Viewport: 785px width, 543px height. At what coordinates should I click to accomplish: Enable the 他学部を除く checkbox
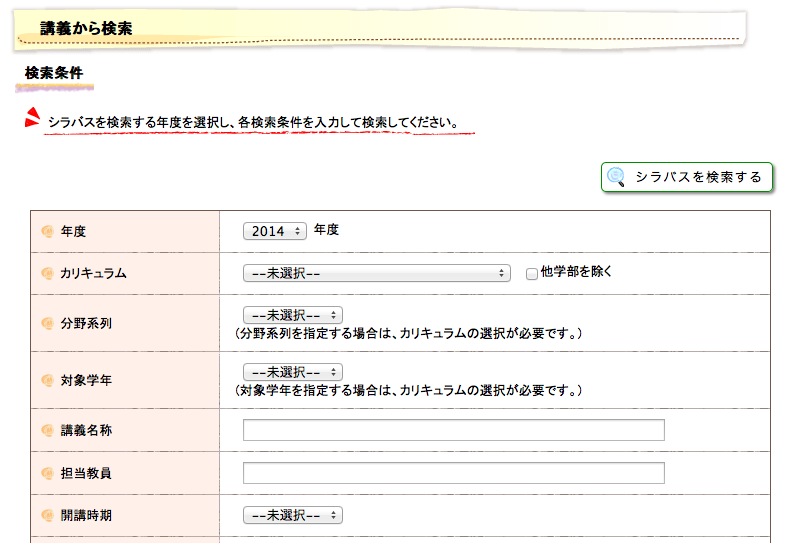click(x=532, y=273)
